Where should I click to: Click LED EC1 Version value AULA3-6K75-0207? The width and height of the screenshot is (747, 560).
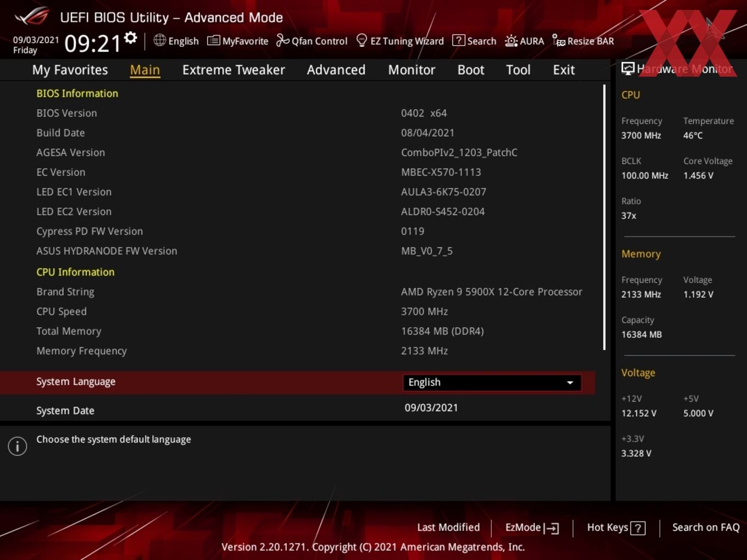click(x=443, y=192)
